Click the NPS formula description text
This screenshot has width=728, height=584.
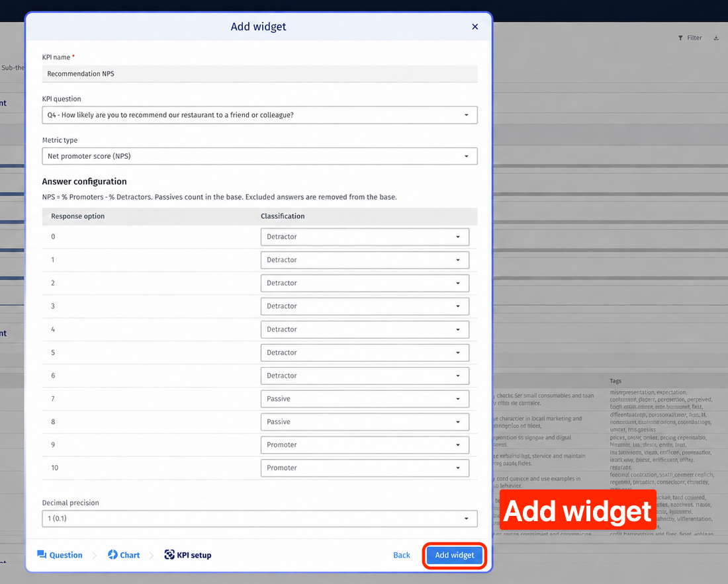point(219,197)
